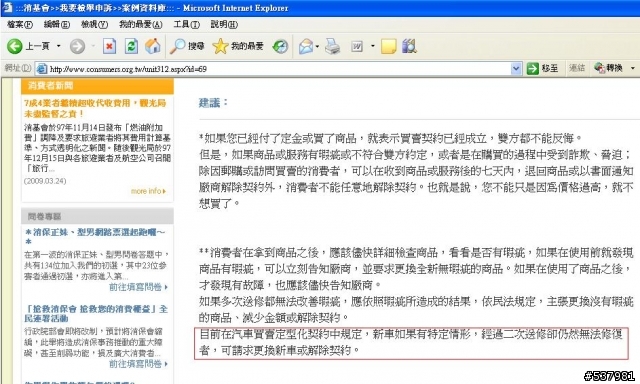Go back with the 上一頁 arrow
Image resolution: width=640 pixels, height=384 pixels.
pyautogui.click(x=28, y=46)
